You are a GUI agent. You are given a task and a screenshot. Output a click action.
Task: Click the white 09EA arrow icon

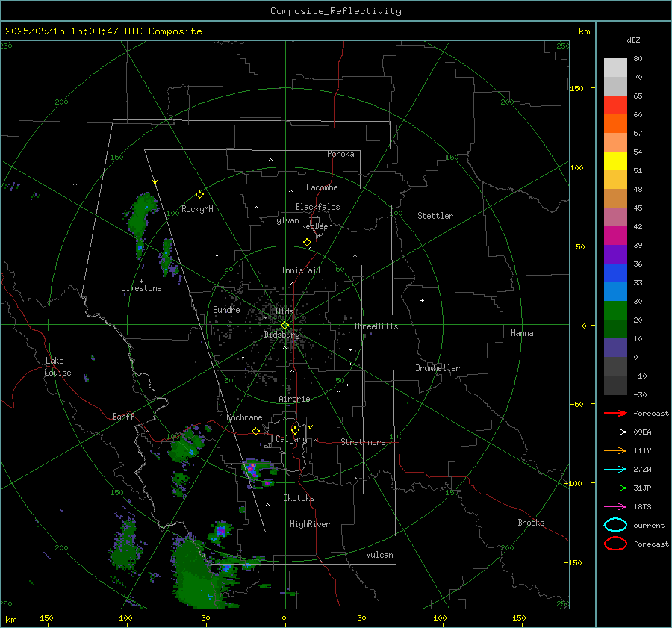(615, 432)
